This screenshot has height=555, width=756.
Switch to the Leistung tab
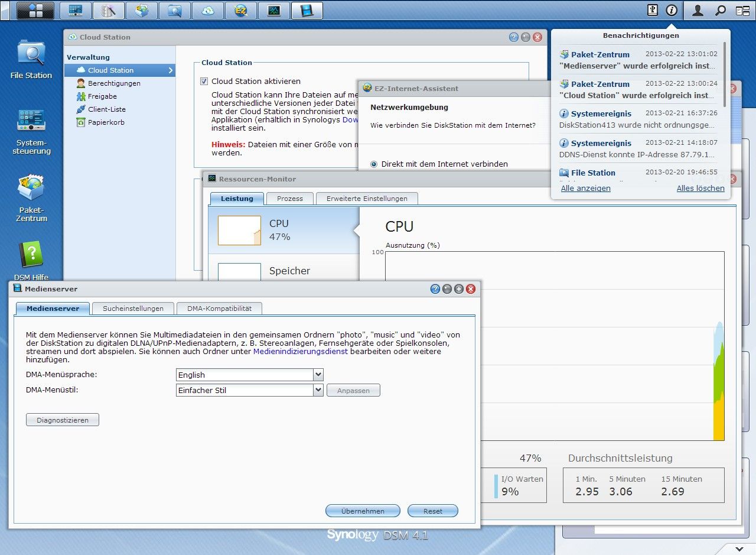tap(237, 199)
